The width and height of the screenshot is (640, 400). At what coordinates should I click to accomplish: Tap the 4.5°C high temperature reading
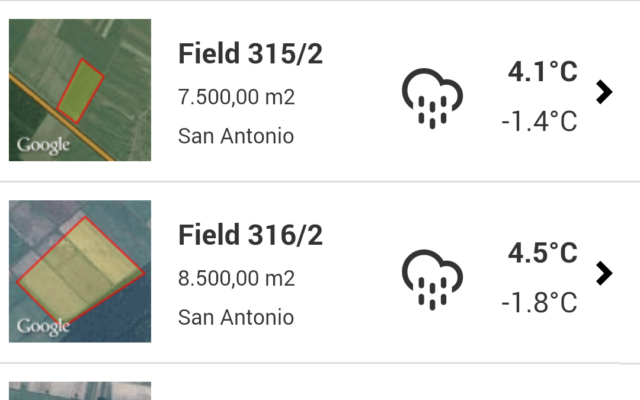pyautogui.click(x=542, y=253)
